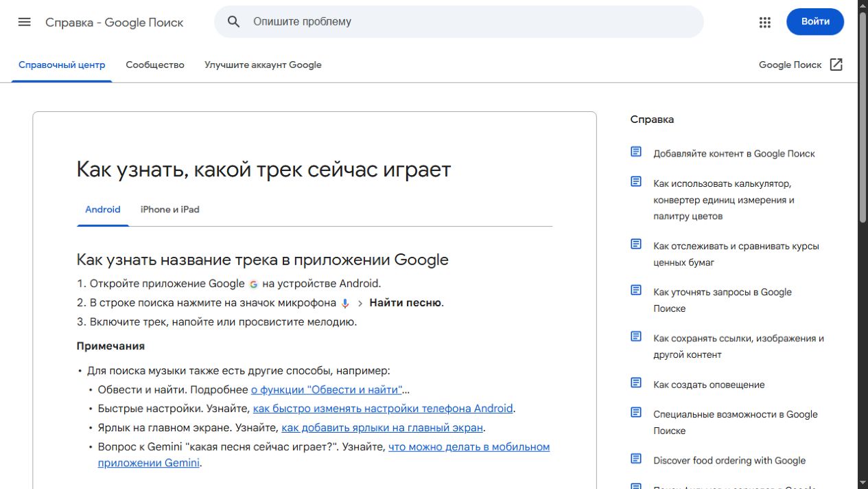This screenshot has width=868, height=489.
Task: Click the page vertical scrollbar thumb
Action: click(863, 117)
